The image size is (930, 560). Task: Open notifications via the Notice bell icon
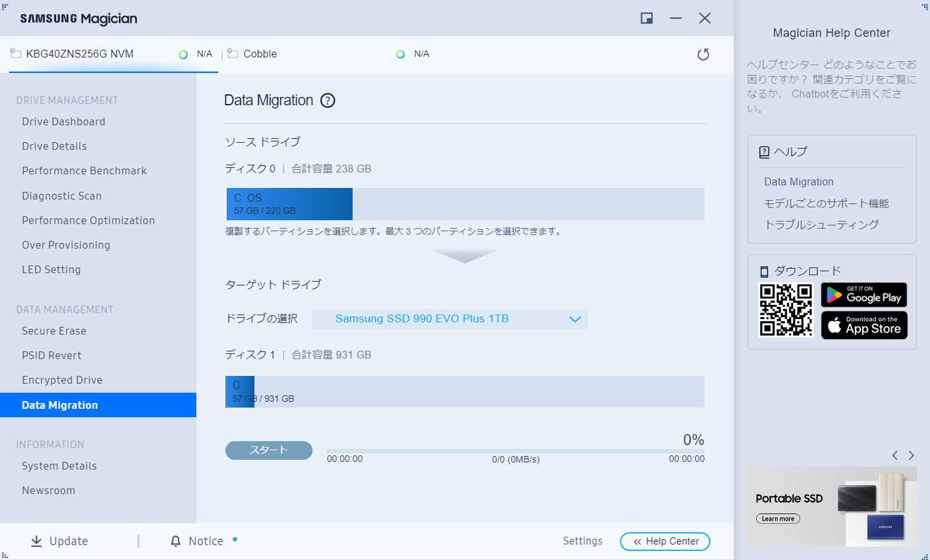[174, 541]
